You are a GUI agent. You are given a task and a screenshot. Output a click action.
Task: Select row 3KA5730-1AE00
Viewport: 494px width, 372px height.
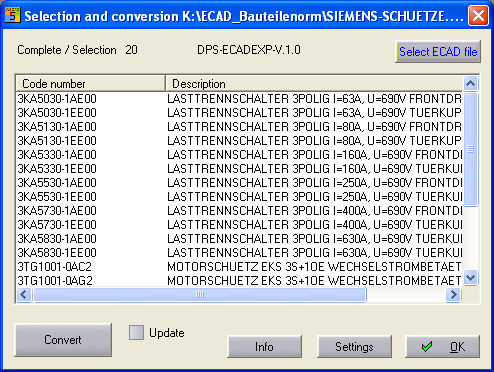click(239, 211)
